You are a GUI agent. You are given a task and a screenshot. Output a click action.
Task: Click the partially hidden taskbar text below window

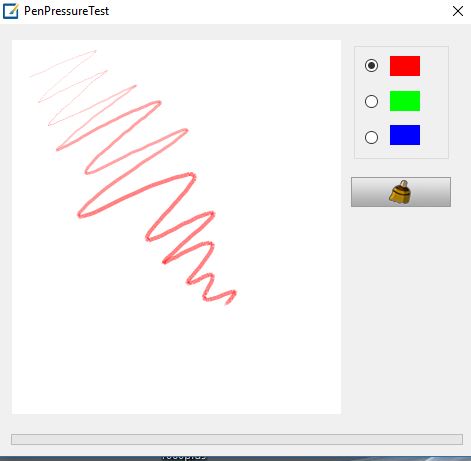pyautogui.click(x=183, y=457)
